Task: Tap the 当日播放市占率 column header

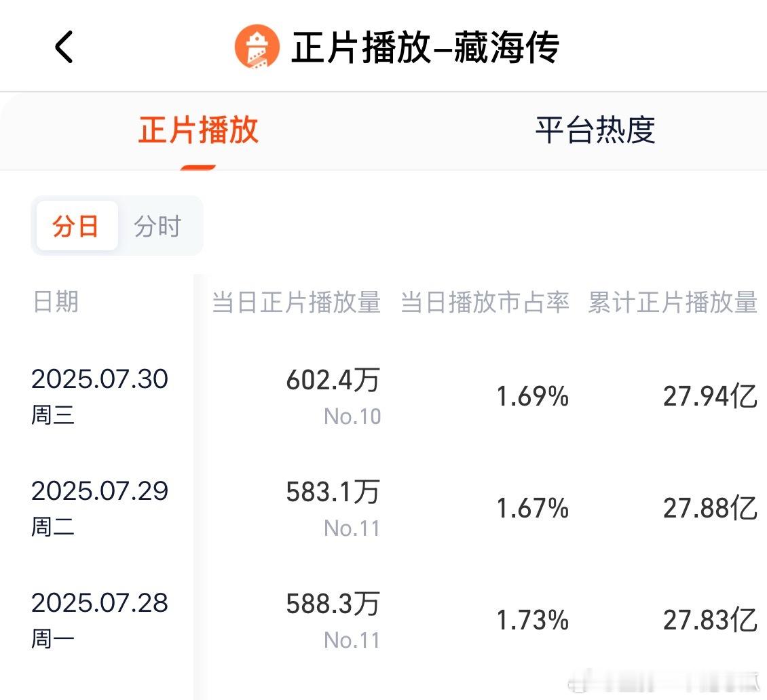Action: pos(485,302)
